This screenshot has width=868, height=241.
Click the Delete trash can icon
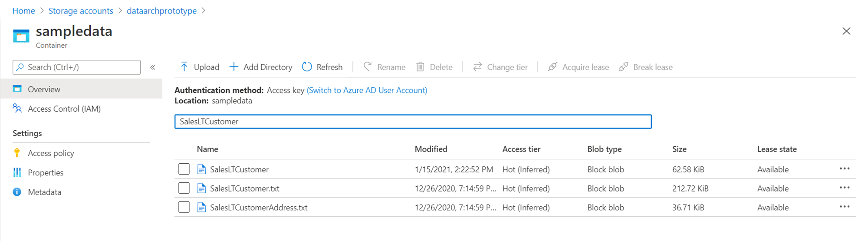tap(420, 67)
